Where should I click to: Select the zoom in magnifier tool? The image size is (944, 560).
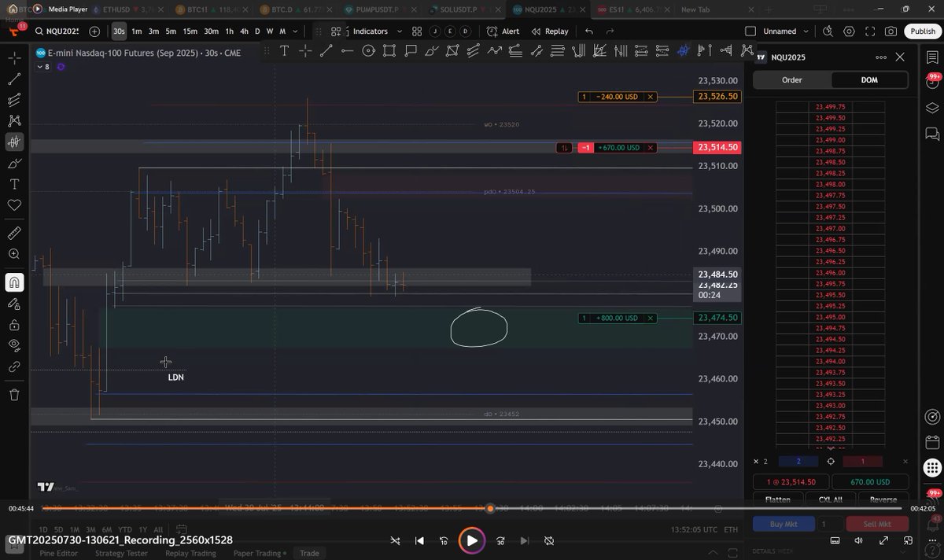14,254
